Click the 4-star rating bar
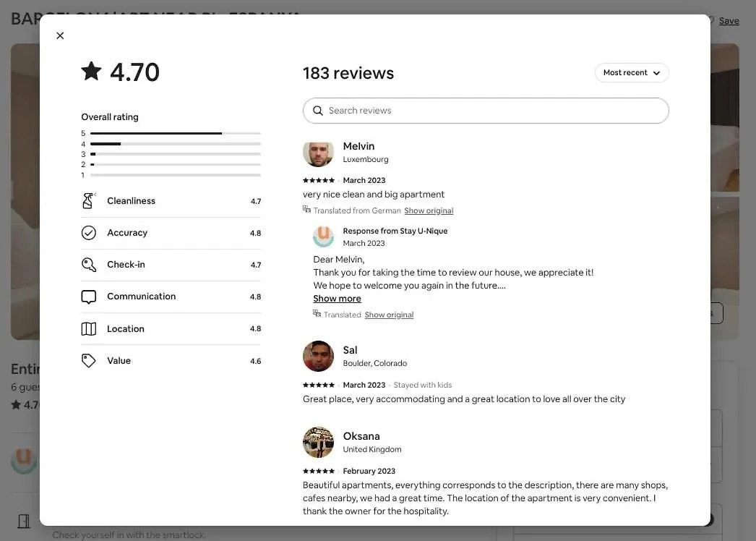The width and height of the screenshot is (756, 541). (x=176, y=144)
